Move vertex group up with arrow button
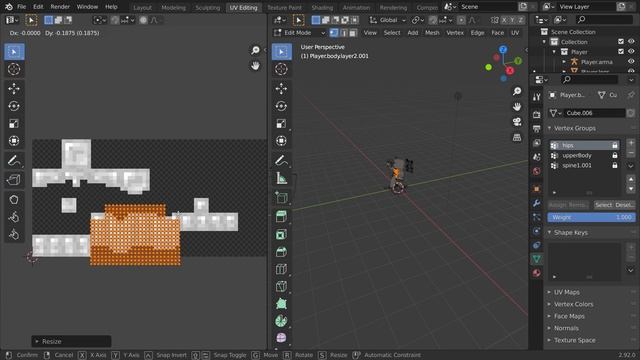The image size is (640, 360). (x=631, y=179)
